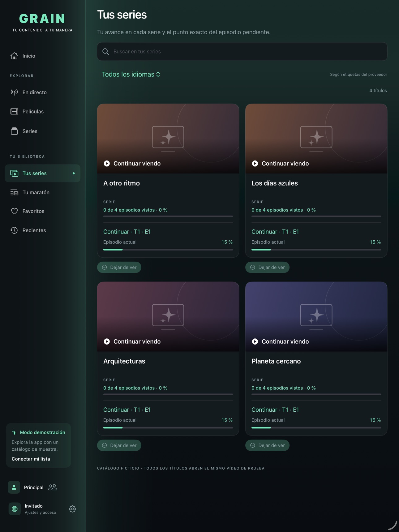
Task: Open the Arquitecturas series title
Action: [x=124, y=361]
